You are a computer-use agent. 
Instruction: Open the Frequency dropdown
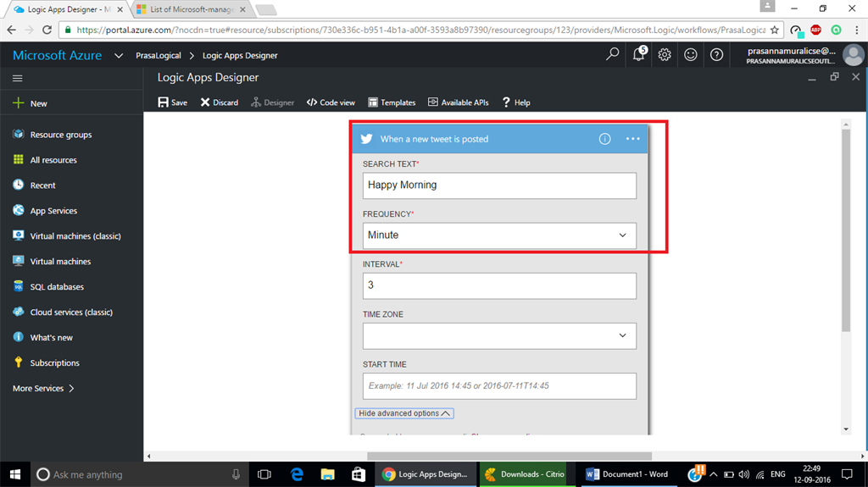point(499,235)
